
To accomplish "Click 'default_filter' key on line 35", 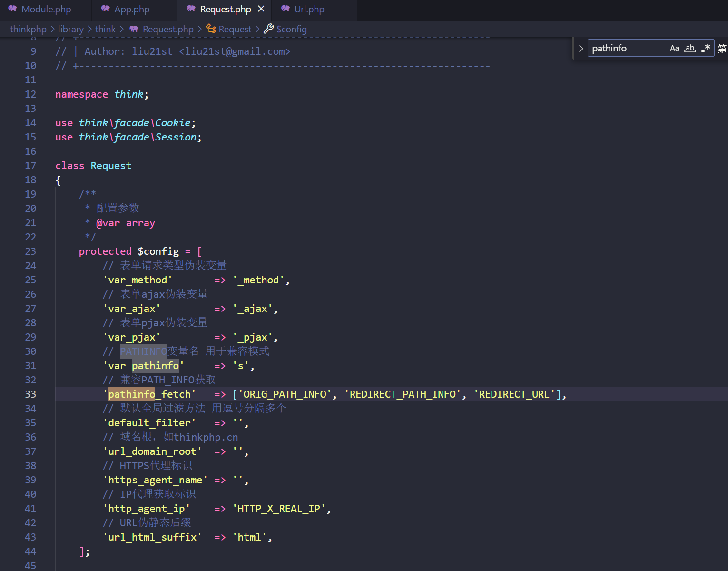I will coord(149,423).
